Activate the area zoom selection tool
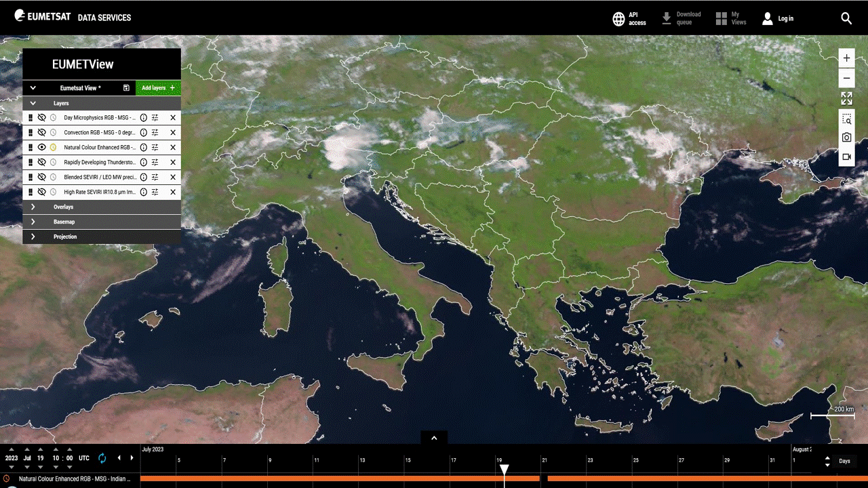This screenshot has height=488, width=868. pos(846,119)
